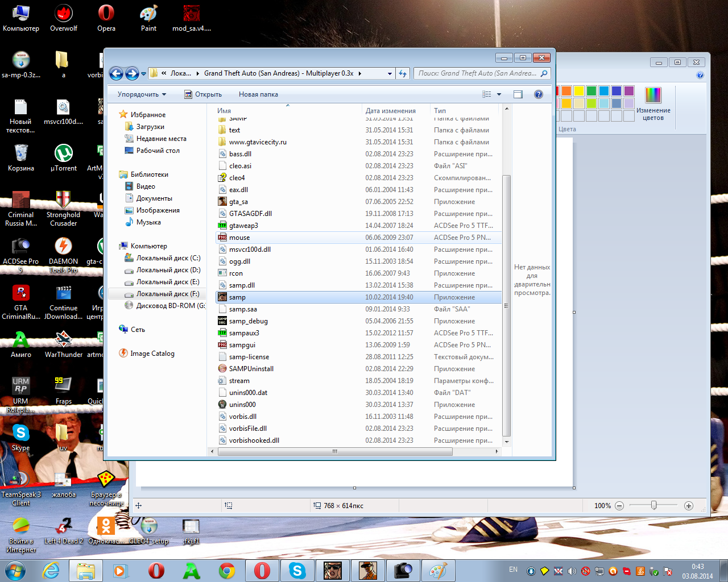Open Internet Explorer from taskbar
The image size is (728, 582).
point(51,571)
